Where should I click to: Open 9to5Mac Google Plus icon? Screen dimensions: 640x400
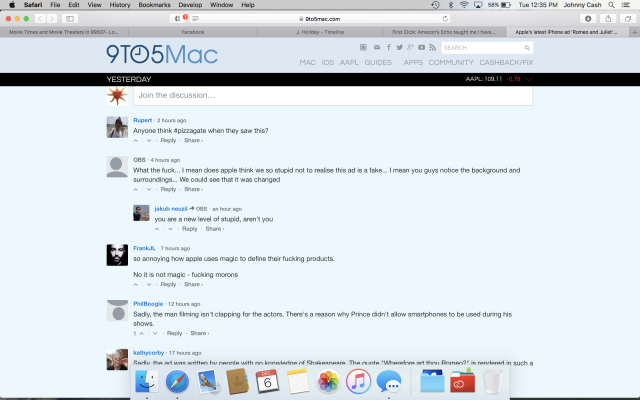[410, 47]
